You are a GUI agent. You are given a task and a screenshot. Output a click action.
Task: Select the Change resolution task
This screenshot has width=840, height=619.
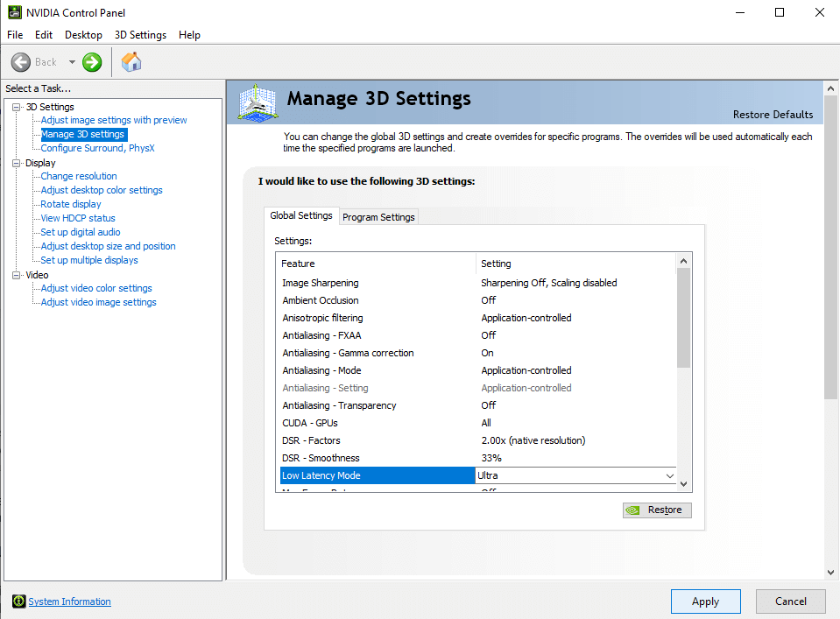78,176
